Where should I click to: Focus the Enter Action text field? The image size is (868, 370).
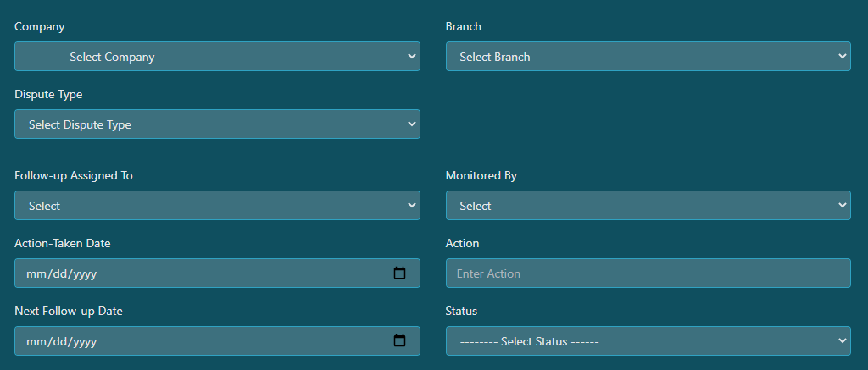pos(648,273)
